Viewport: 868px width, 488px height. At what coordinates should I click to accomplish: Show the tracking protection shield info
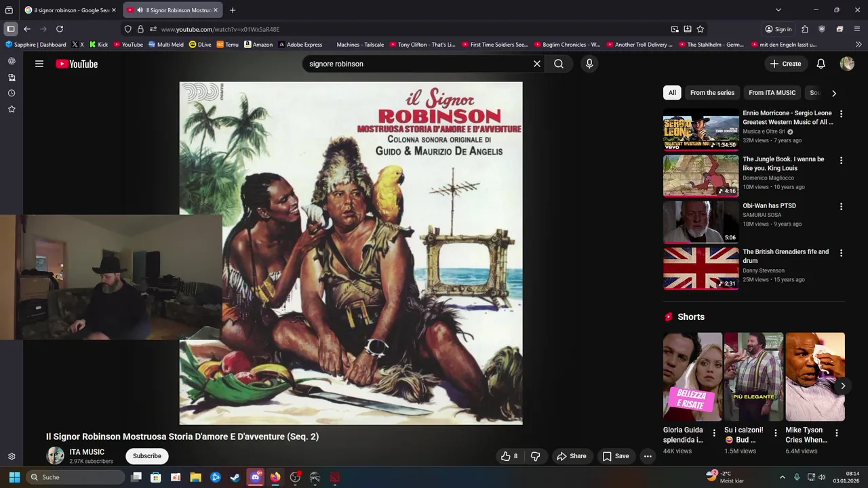click(128, 29)
